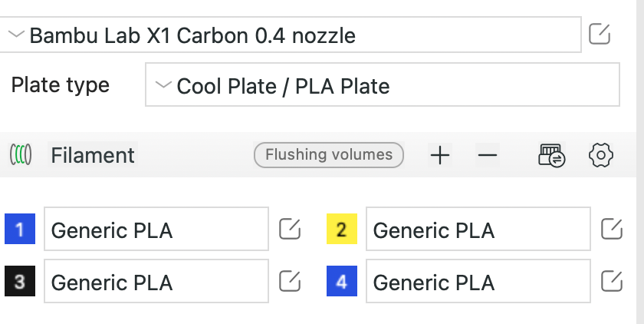Click the black filament 3 color swatch
Viewport: 644px width, 324px height.
[x=20, y=282]
